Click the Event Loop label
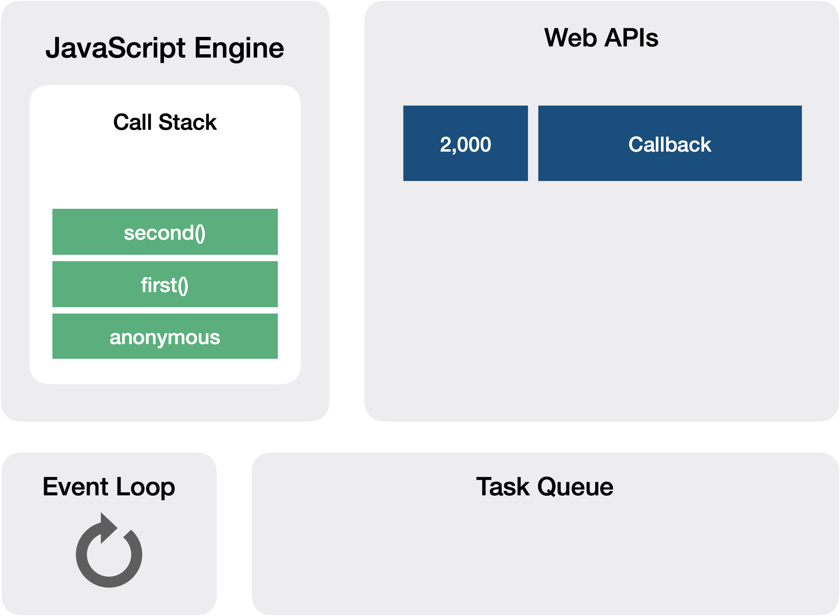The height and width of the screenshot is (616, 840). 108,487
